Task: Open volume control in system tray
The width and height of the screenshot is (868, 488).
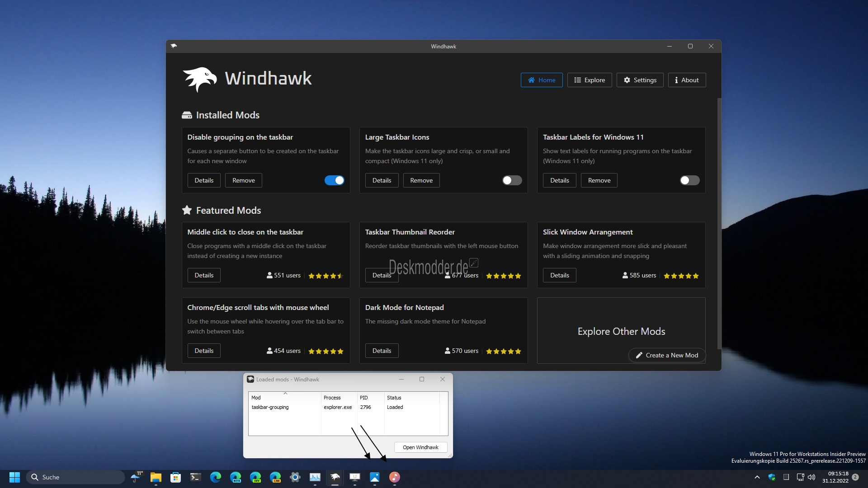Action: click(811, 477)
